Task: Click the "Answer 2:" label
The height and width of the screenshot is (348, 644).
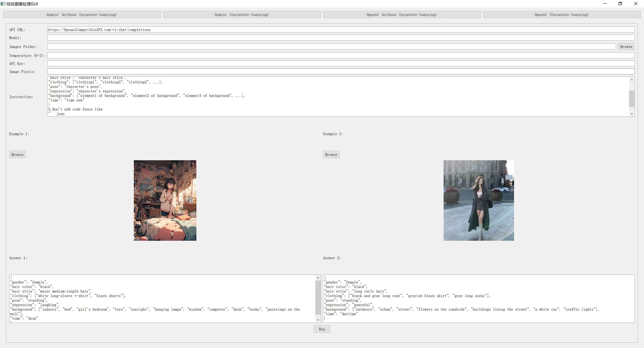Action: click(x=332, y=258)
